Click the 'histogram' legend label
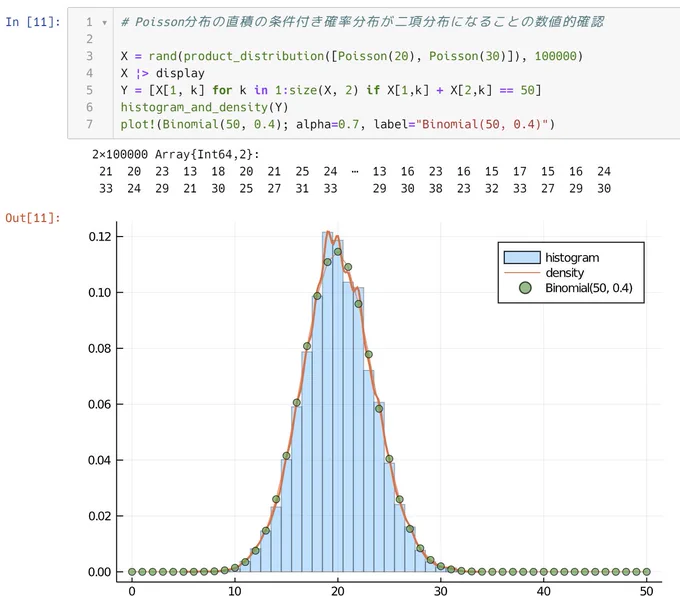 click(x=572, y=258)
